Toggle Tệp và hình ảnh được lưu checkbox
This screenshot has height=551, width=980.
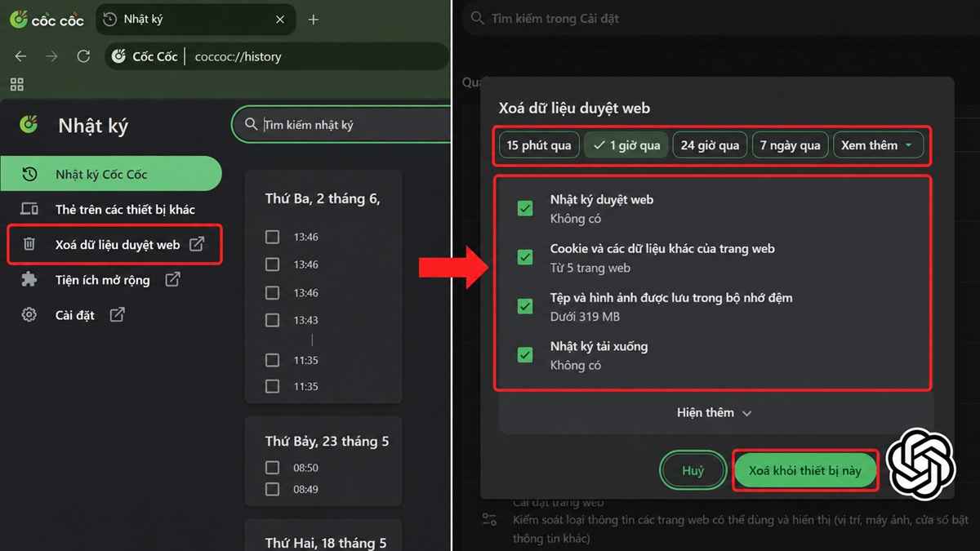coord(525,306)
